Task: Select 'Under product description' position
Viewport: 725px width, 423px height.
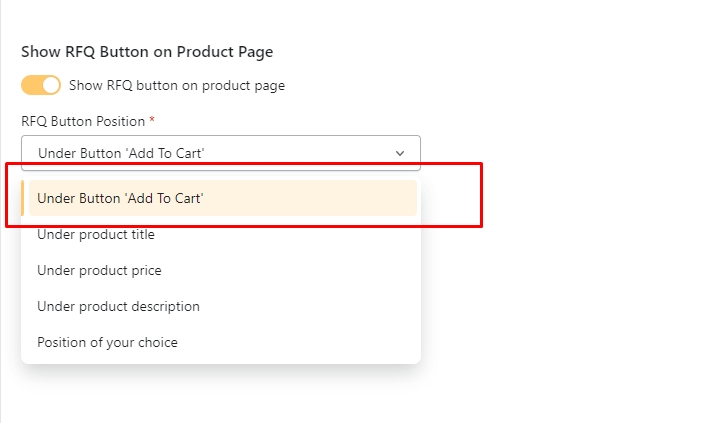Action: click(118, 306)
